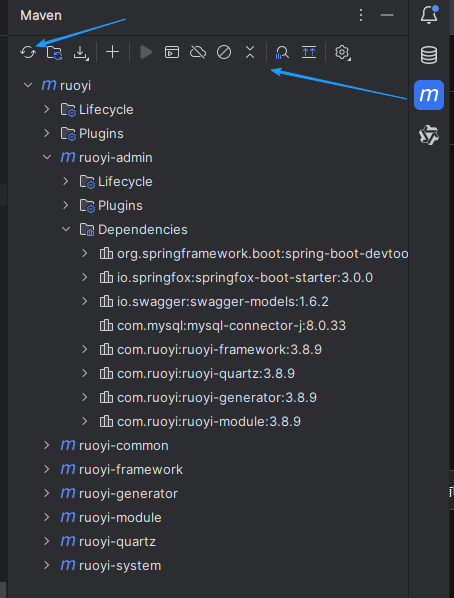This screenshot has width=454, height=598.
Task: Reload all Maven projects
Action: click(28, 52)
